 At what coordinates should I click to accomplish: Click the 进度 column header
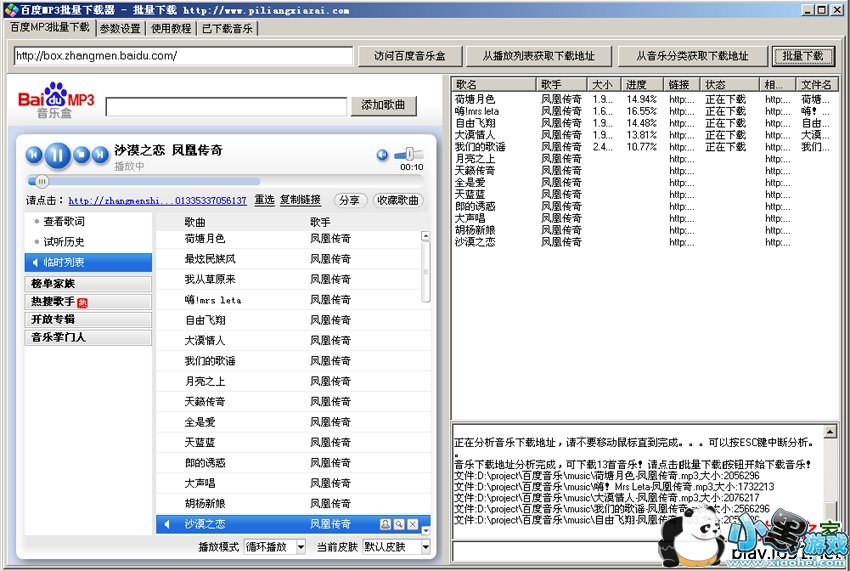pos(642,84)
